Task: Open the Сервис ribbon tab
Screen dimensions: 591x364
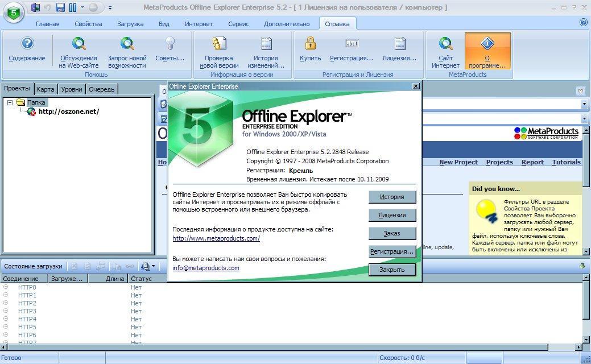Action: [238, 24]
